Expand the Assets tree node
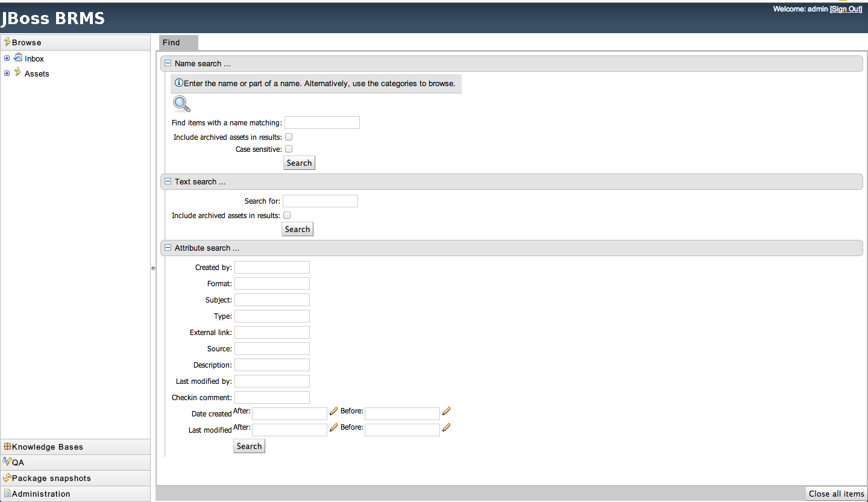868x502 pixels. click(7, 74)
